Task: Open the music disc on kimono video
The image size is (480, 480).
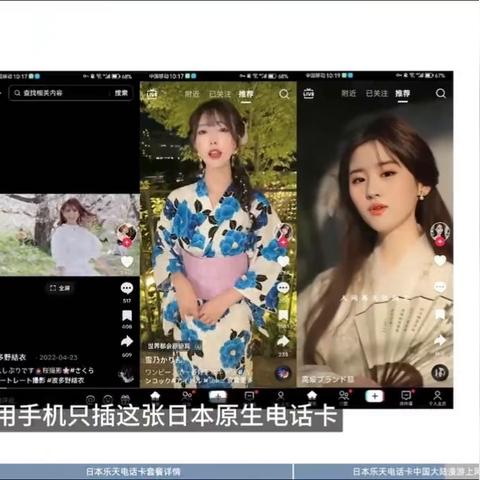Action: click(x=283, y=374)
